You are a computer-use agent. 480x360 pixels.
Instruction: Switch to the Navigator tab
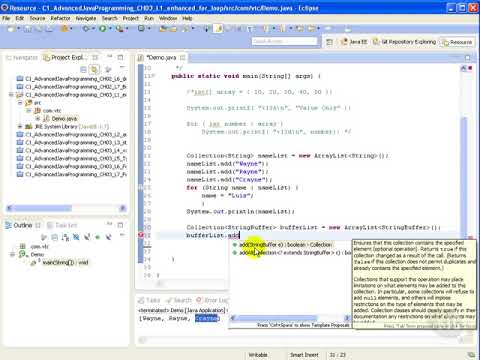22,58
